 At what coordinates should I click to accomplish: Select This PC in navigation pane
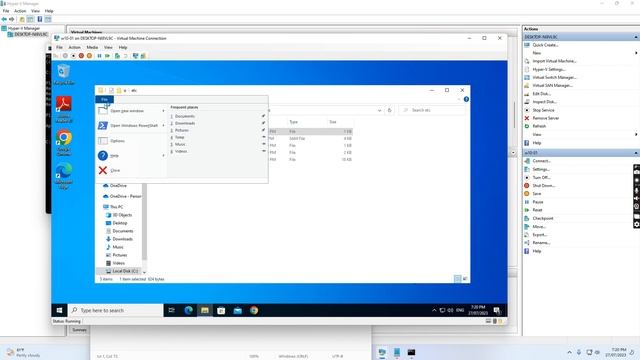point(116,207)
